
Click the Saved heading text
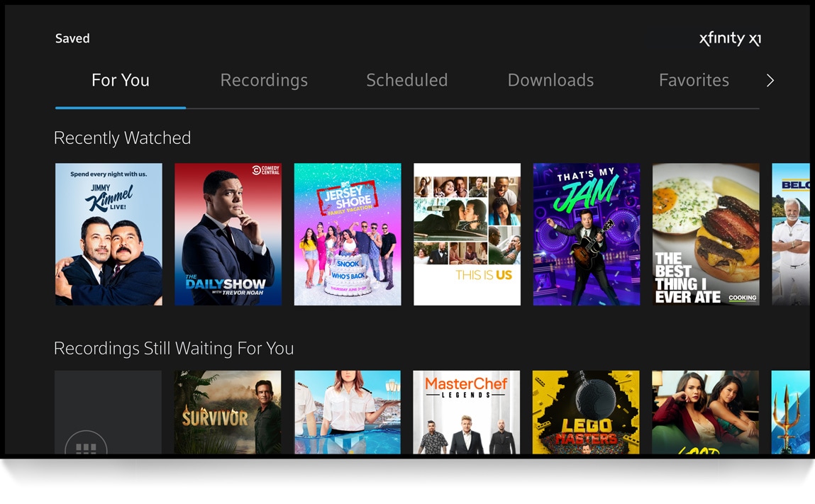click(x=72, y=38)
